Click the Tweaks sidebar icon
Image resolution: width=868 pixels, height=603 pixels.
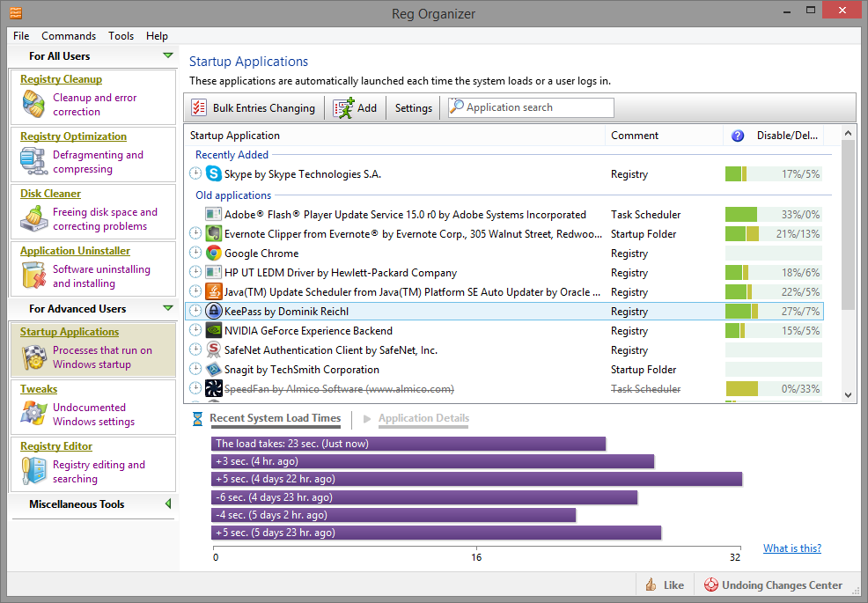33,412
